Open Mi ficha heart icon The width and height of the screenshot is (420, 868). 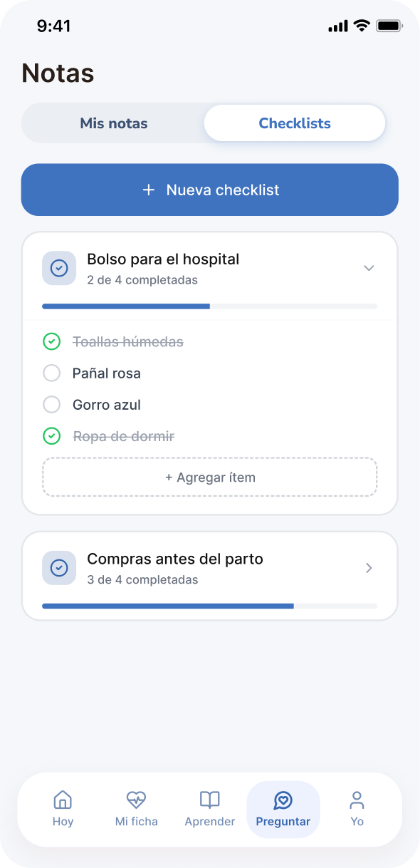tap(136, 800)
